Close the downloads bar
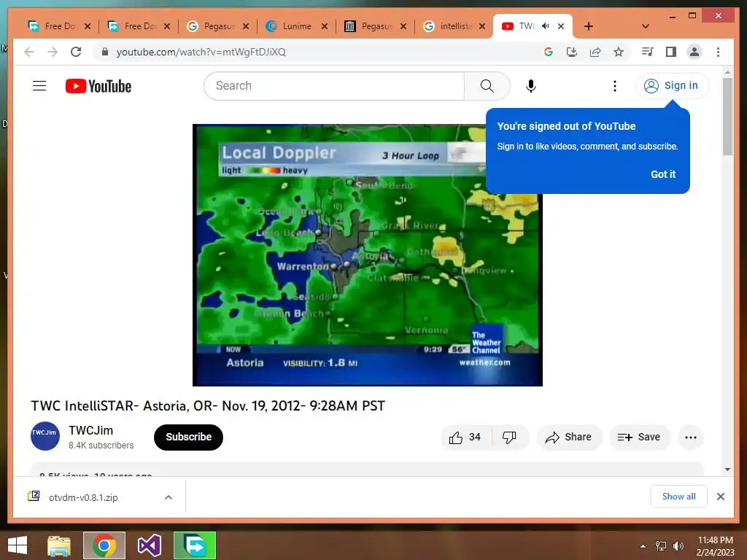The image size is (747, 560). [720, 497]
